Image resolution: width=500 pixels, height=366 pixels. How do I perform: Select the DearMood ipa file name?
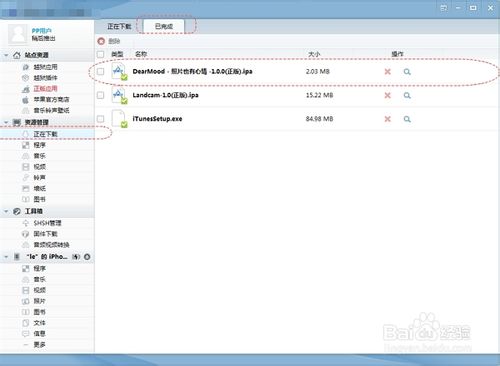(192, 71)
